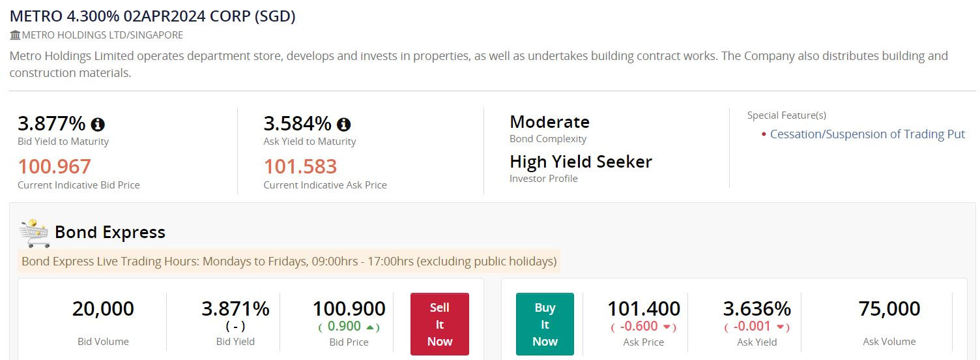The height and width of the screenshot is (360, 980).
Task: Click the red Sell It Now button
Action: click(x=440, y=324)
